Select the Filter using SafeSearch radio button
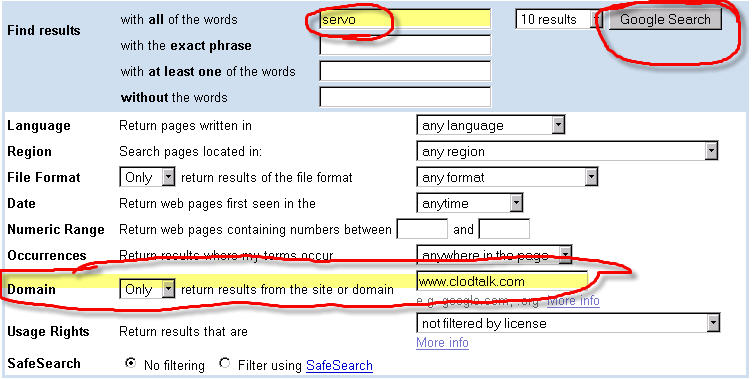 click(x=224, y=363)
